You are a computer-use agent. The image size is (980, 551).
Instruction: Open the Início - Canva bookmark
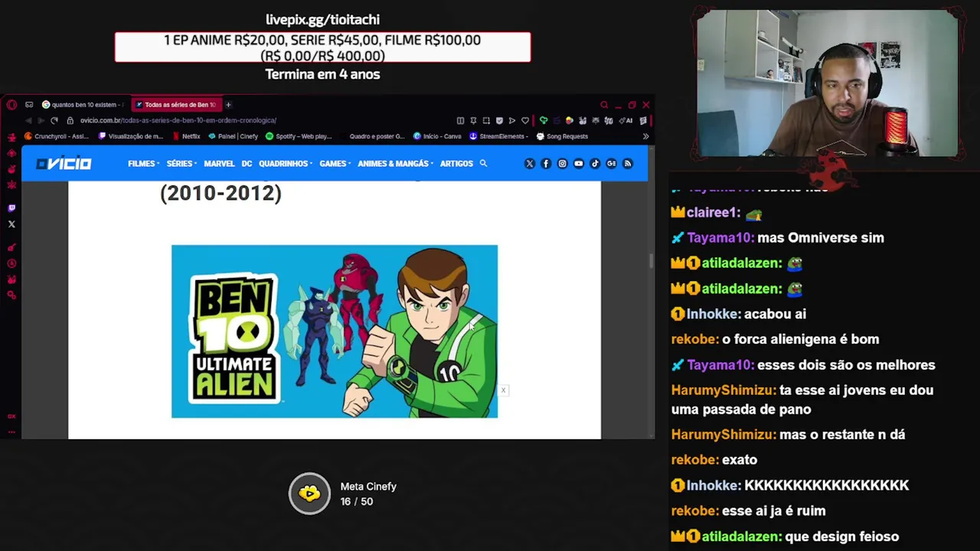click(x=437, y=136)
